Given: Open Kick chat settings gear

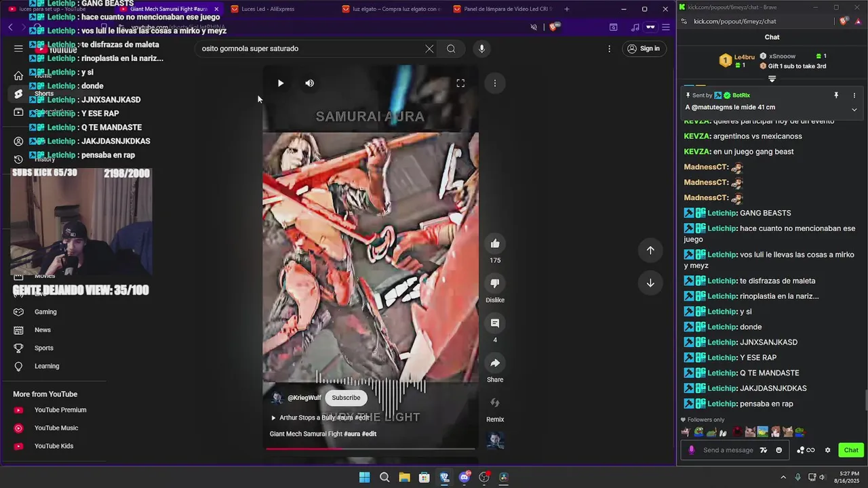Looking at the screenshot, I should [827, 450].
